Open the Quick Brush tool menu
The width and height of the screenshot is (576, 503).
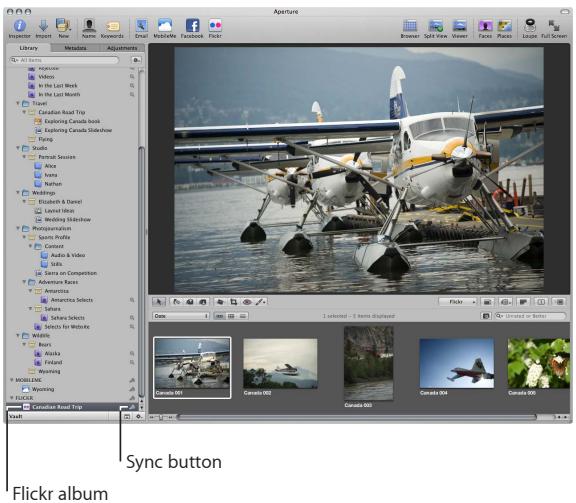click(261, 302)
